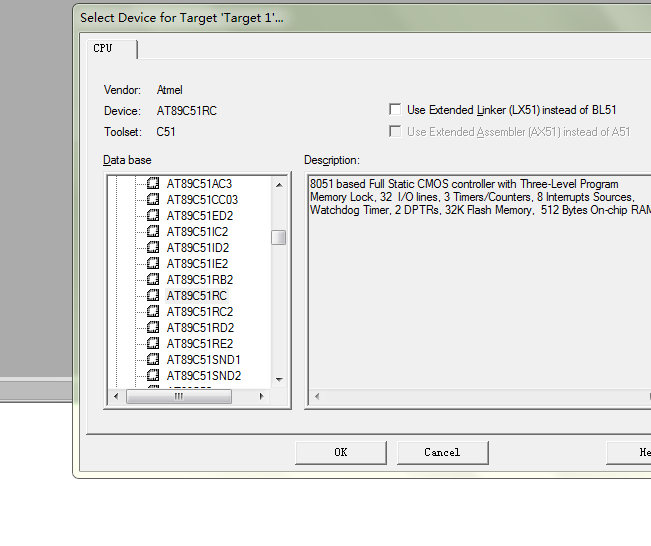Click the Description box scroll-left arrow
The image size is (651, 546).
[x=317, y=397]
